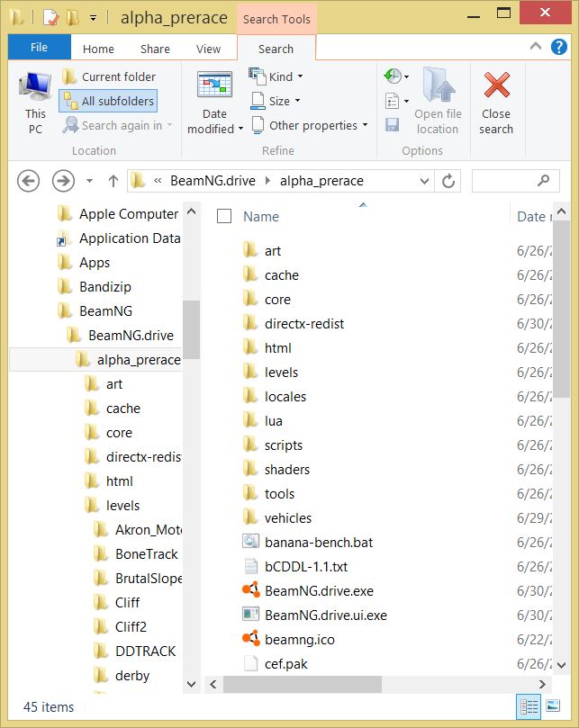Click the This PC search location icon
This screenshot has height=728, width=579.
pos(35,103)
